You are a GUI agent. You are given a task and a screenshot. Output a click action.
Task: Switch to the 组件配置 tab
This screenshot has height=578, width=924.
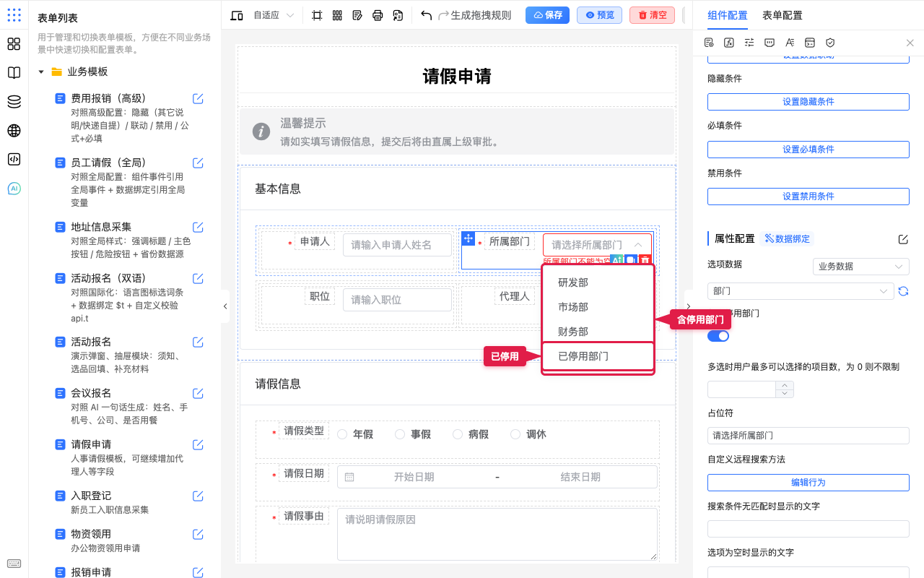pos(728,15)
